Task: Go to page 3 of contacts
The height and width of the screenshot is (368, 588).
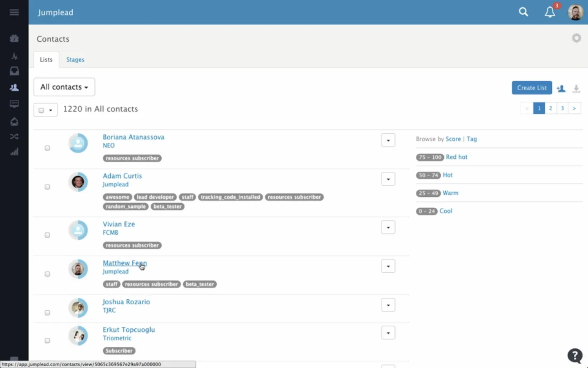Action: coord(562,108)
